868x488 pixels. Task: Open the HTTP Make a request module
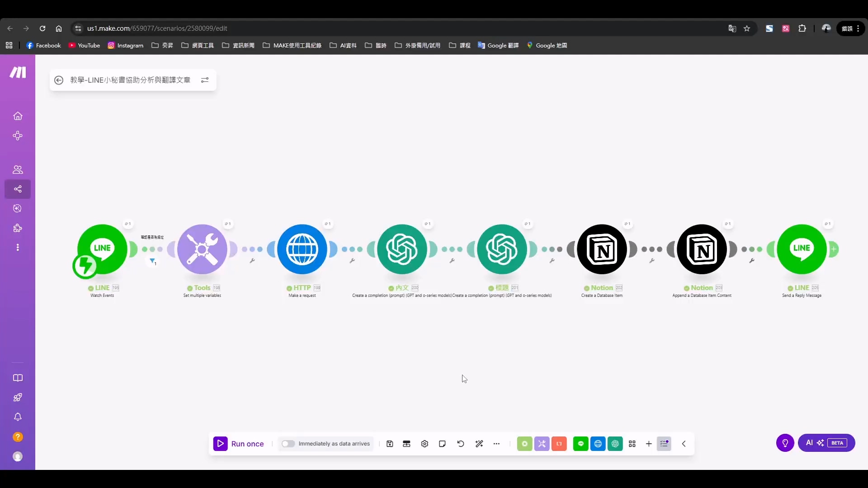302,249
